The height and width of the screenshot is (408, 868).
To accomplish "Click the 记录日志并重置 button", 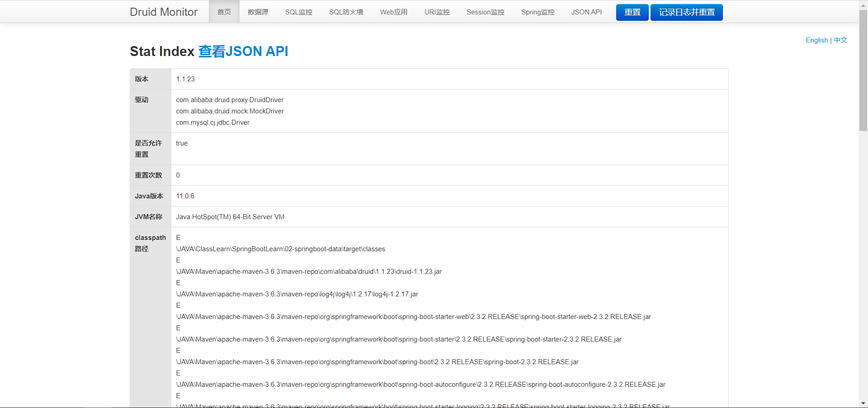I will (687, 12).
